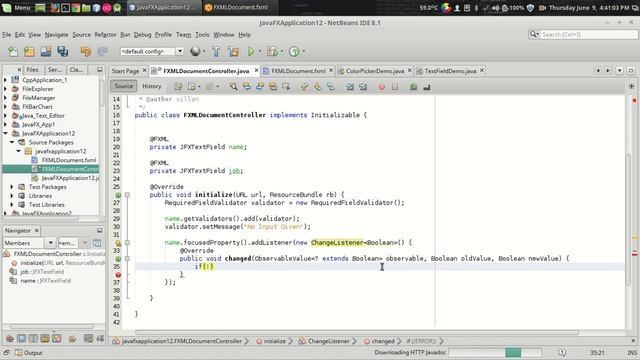Click the globe browser icon in toolbar
Viewport: 640px width, 360px height.
pyautogui.click(x=196, y=51)
